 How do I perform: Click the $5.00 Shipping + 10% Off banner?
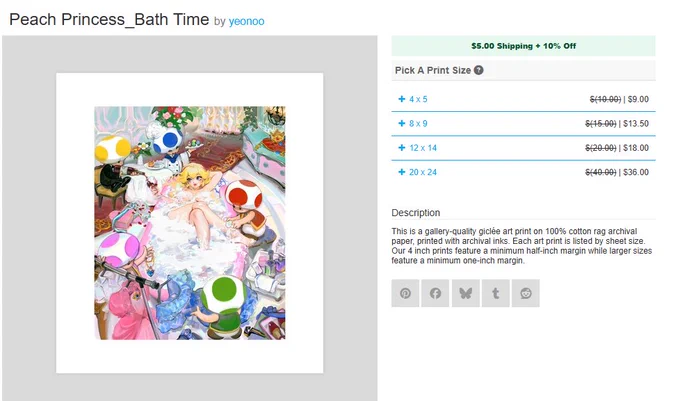click(x=523, y=46)
